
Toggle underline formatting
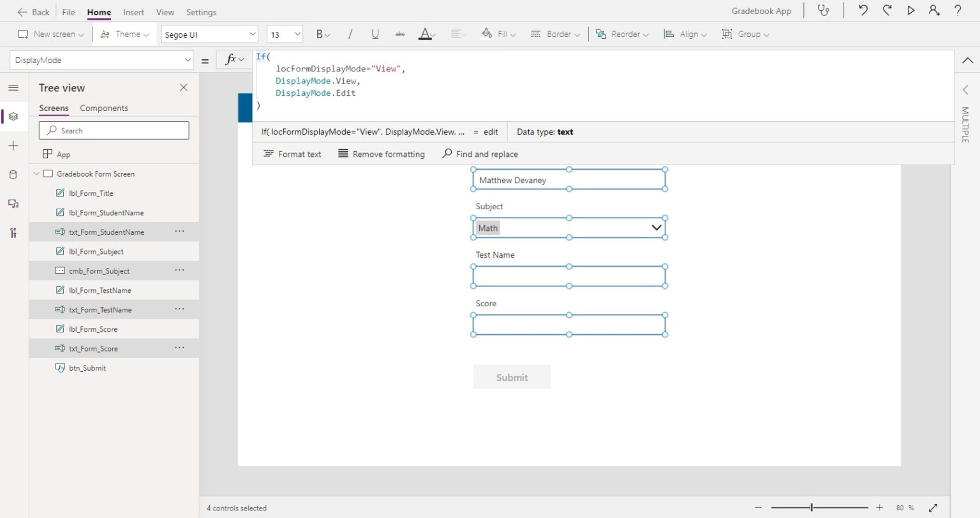click(375, 34)
